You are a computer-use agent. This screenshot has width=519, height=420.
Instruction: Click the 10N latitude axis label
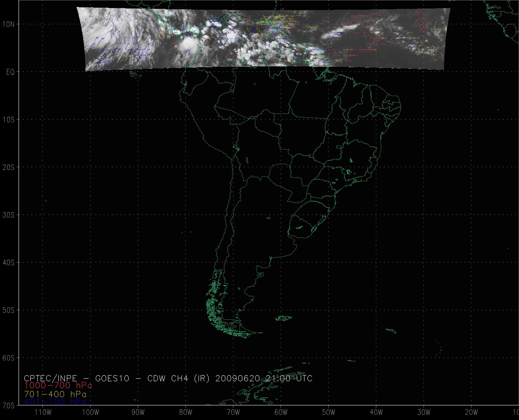9,24
